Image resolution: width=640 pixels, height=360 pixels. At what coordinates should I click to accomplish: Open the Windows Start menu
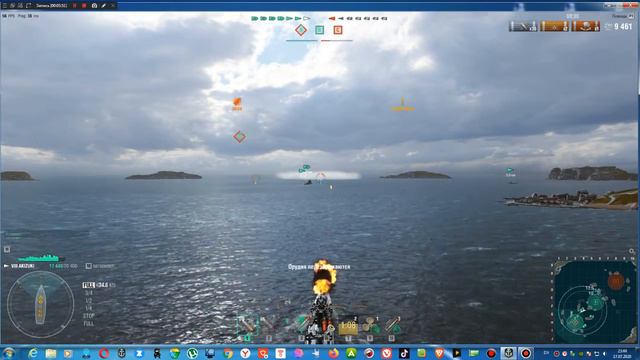9,353
